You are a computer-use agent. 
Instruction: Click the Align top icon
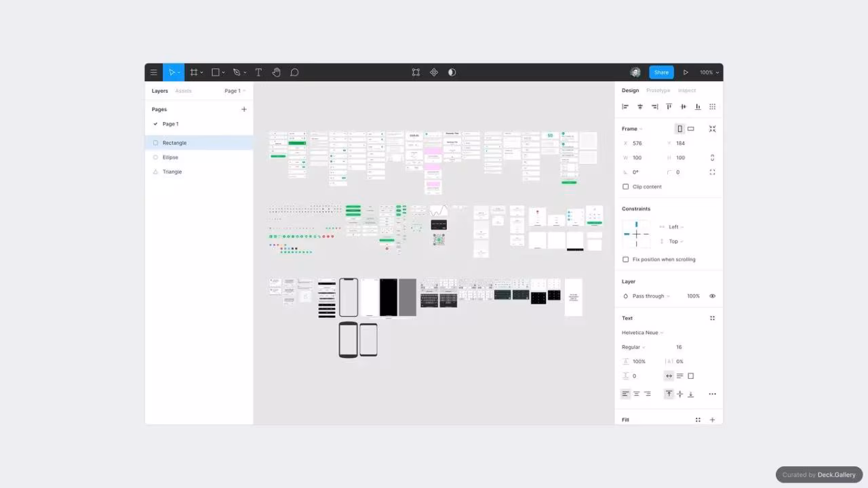coord(669,106)
